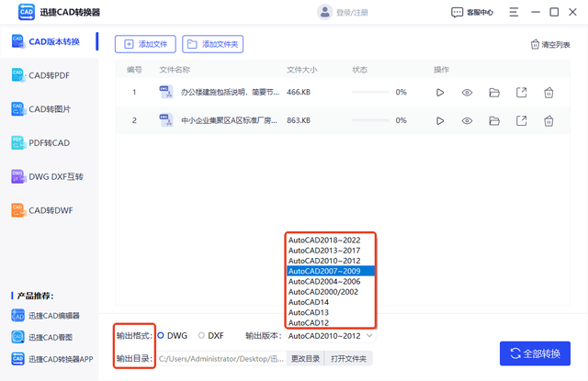Screen dimensions: 588x381
Task: Delete file 2 with the trash icon
Action: pyautogui.click(x=548, y=120)
